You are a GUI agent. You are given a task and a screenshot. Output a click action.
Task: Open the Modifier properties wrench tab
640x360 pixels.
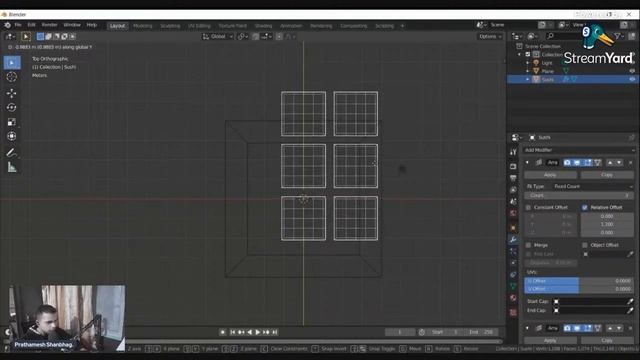[513, 240]
